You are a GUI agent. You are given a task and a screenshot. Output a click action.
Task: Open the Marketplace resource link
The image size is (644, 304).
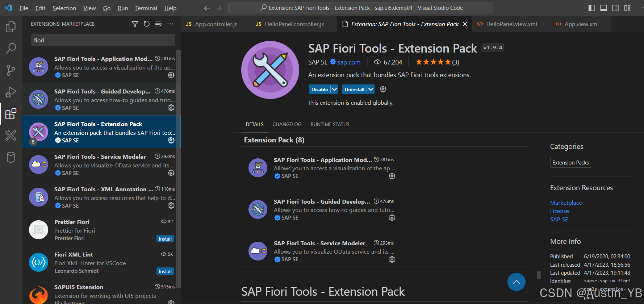coord(566,203)
